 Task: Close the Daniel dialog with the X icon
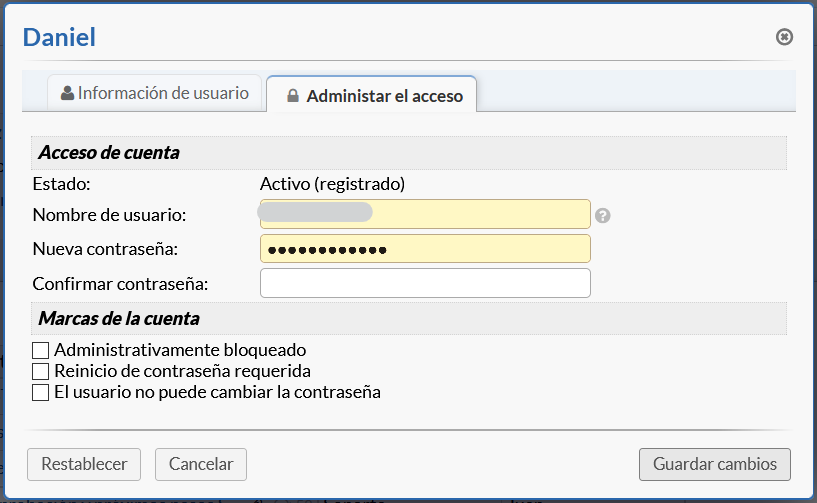[785, 37]
